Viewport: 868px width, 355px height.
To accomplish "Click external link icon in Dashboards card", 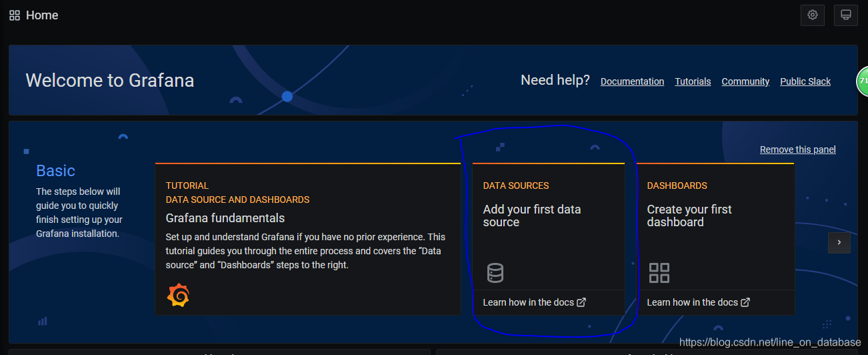I will coord(745,302).
